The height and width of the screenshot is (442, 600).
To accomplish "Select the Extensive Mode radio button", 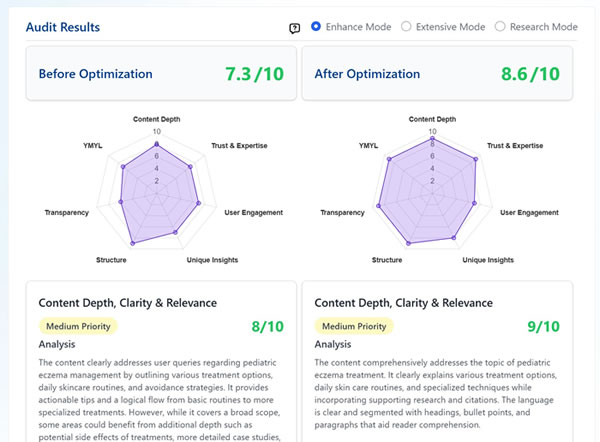I will 406,26.
